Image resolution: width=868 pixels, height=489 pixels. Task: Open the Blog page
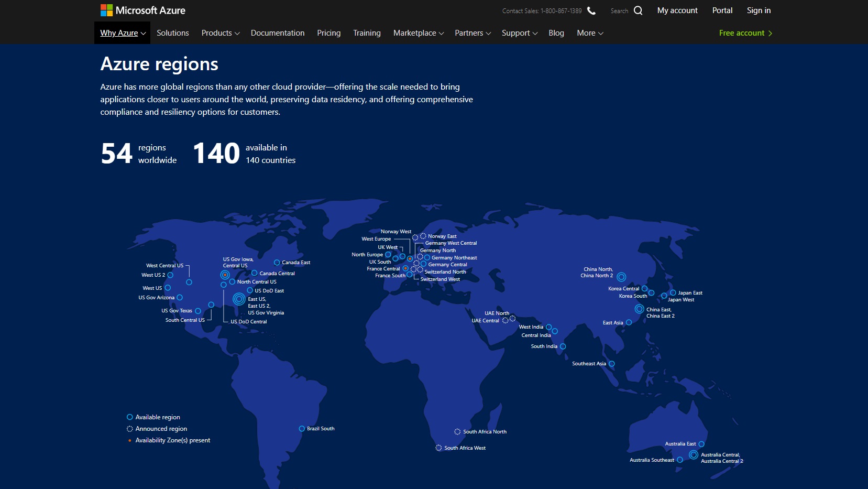(x=556, y=33)
